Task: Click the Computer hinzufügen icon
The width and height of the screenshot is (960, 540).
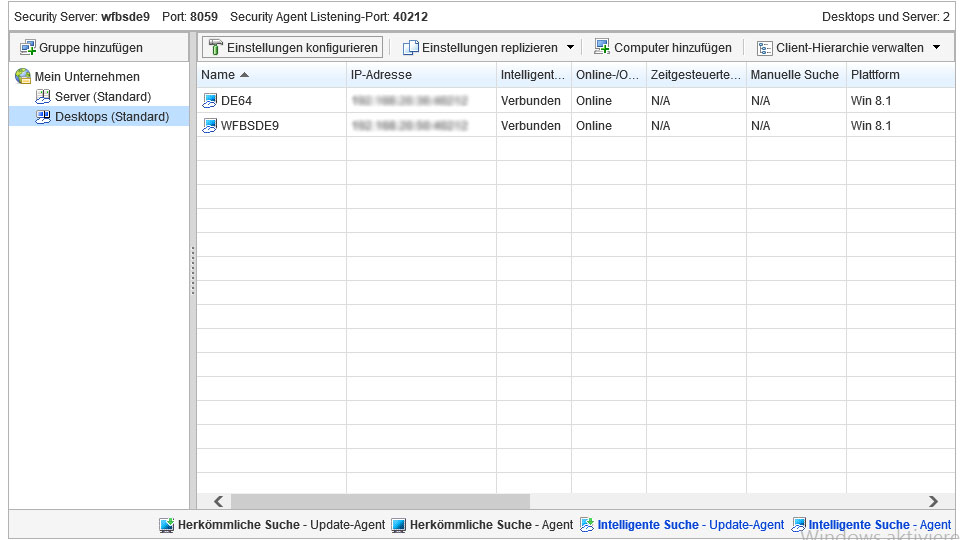Action: [x=602, y=47]
